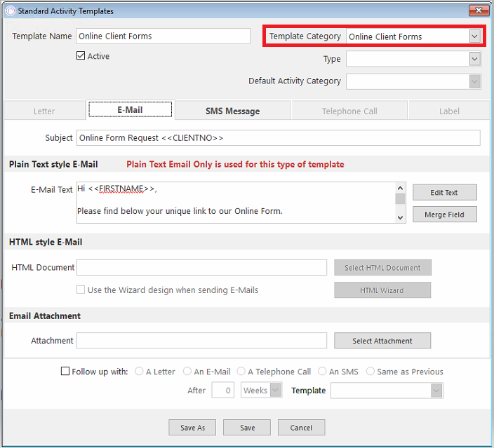The image size is (494, 448).
Task: Expand the Type dropdown
Action: pyautogui.click(x=475, y=59)
